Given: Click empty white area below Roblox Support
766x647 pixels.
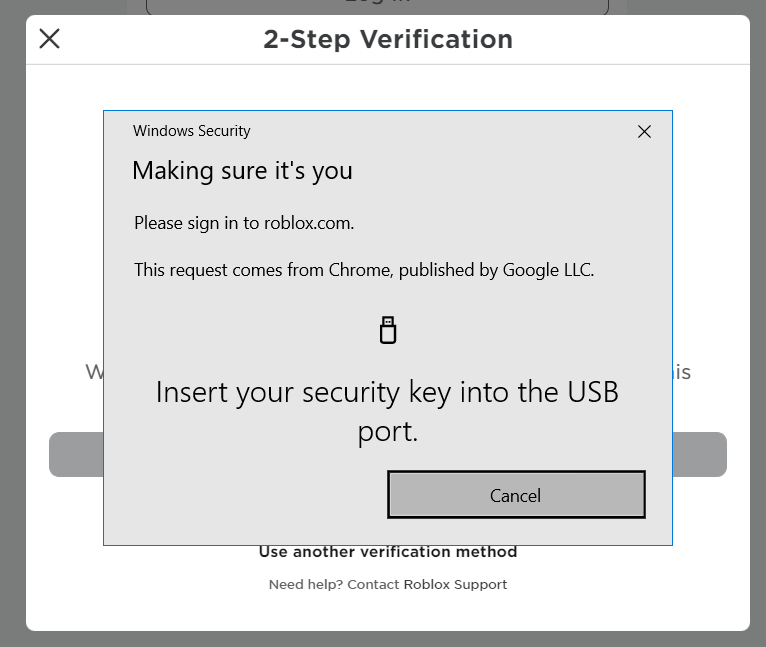Looking at the screenshot, I should click(388, 612).
